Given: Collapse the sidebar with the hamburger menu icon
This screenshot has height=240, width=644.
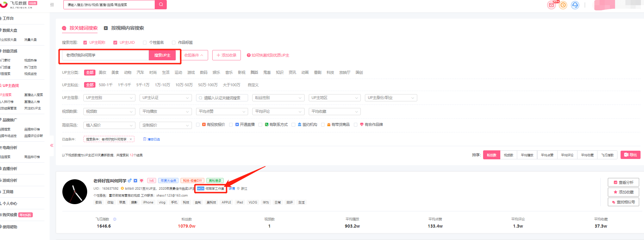Looking at the screenshot, I should tap(52, 5).
